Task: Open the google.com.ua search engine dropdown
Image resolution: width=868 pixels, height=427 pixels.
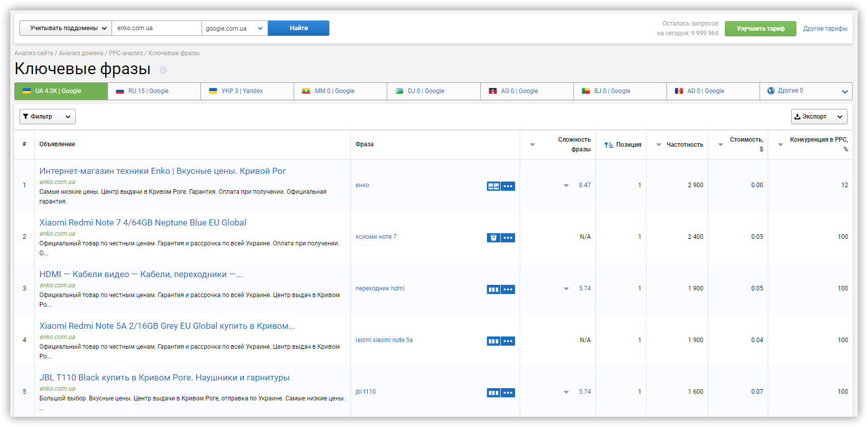Action: pos(235,28)
